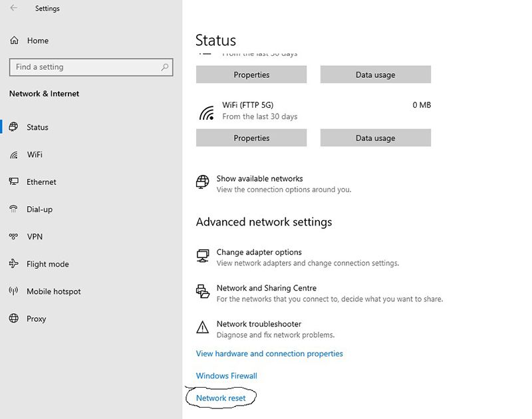Click the Network and Sharing Centre icon
The height and width of the screenshot is (419, 532).
point(203,291)
